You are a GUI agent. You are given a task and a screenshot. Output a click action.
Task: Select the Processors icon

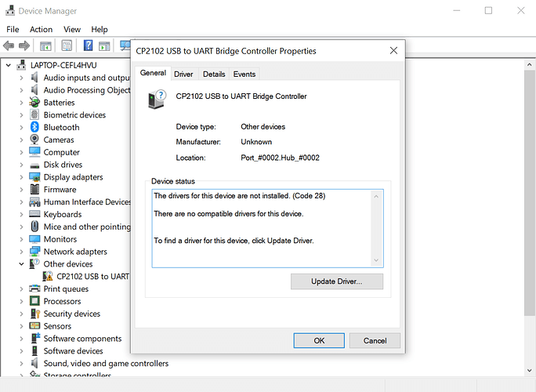[x=34, y=301]
